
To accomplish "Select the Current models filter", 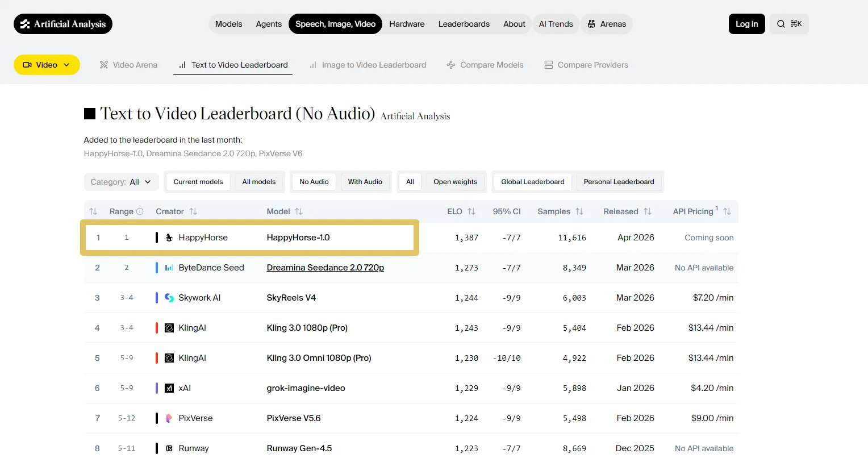I will 198,182.
